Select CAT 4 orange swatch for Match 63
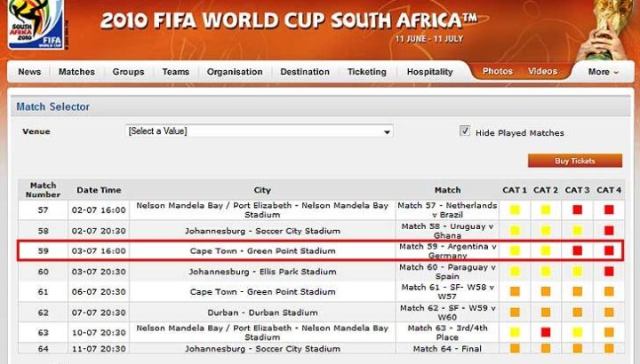The width and height of the screenshot is (640, 364). 609,333
